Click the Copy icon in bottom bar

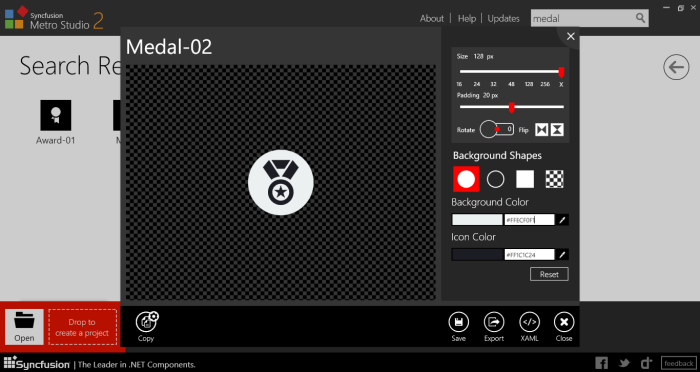[x=146, y=322]
